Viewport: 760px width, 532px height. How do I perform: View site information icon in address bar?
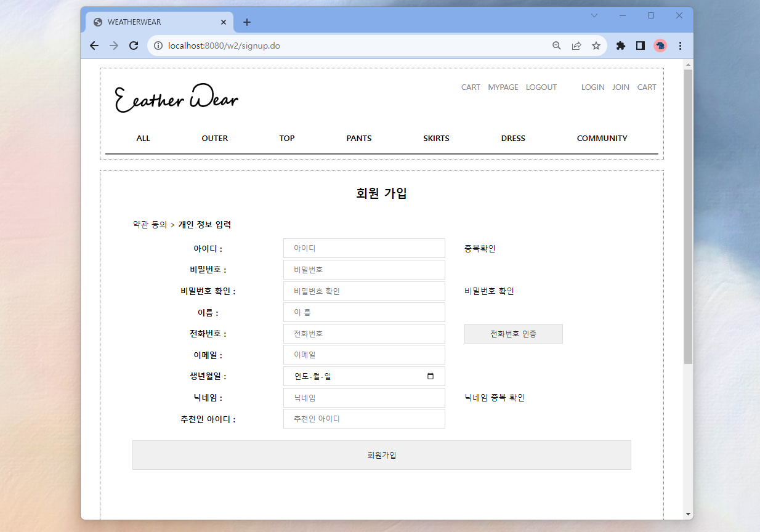coord(158,46)
